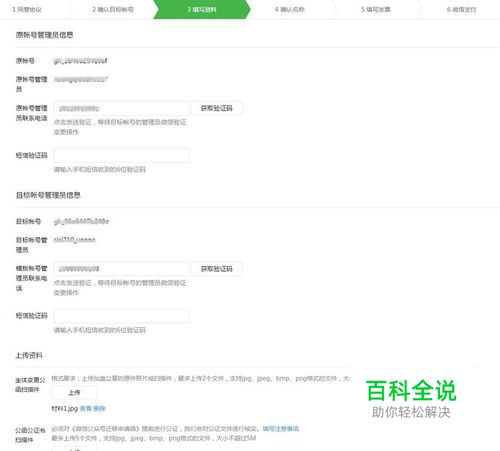Get verification code for the original admin
500x451 pixels.
(x=217, y=108)
